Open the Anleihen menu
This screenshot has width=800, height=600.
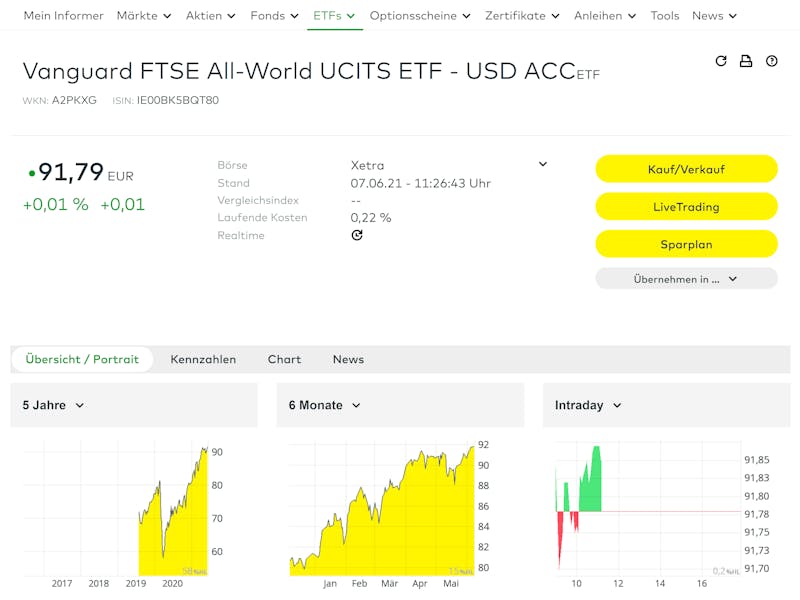coord(605,16)
